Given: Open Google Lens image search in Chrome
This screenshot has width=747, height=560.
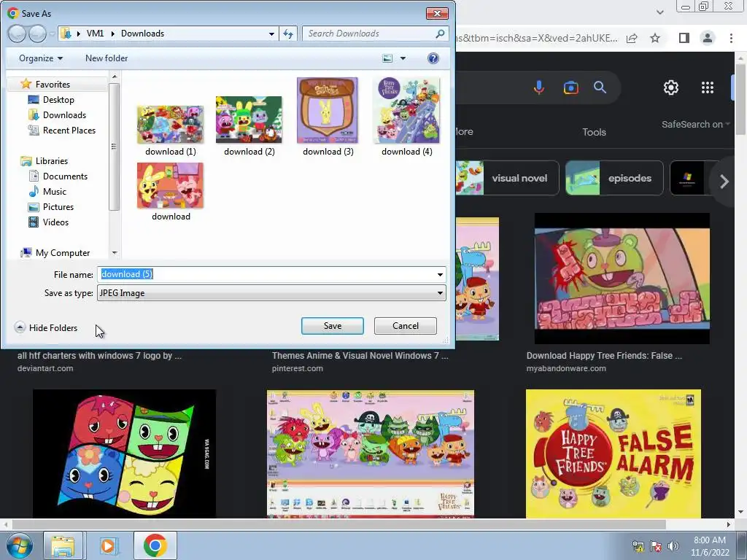Looking at the screenshot, I should coord(570,87).
